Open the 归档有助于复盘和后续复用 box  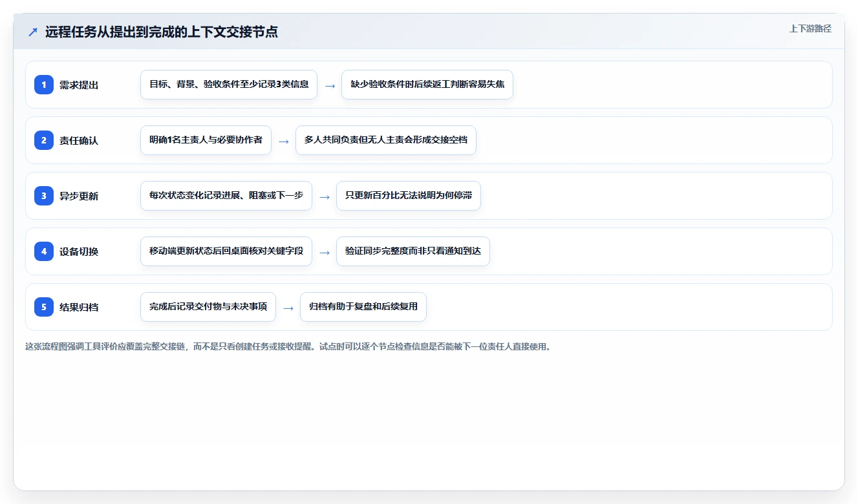pos(363,307)
